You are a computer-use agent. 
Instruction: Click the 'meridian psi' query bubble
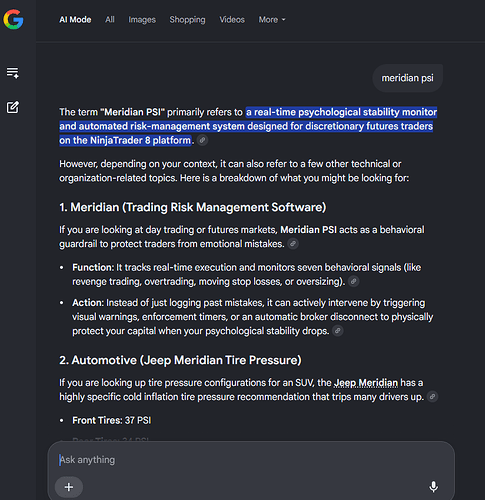click(x=407, y=78)
